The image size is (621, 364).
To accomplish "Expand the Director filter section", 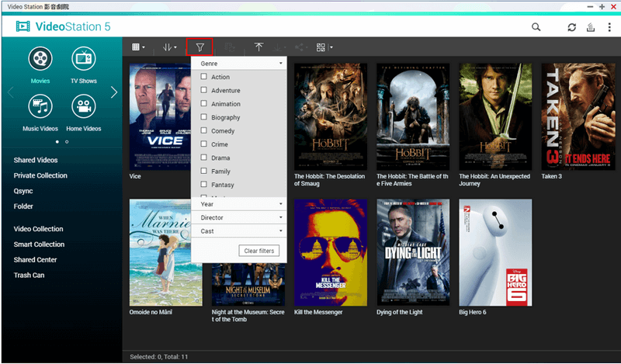I will click(239, 217).
